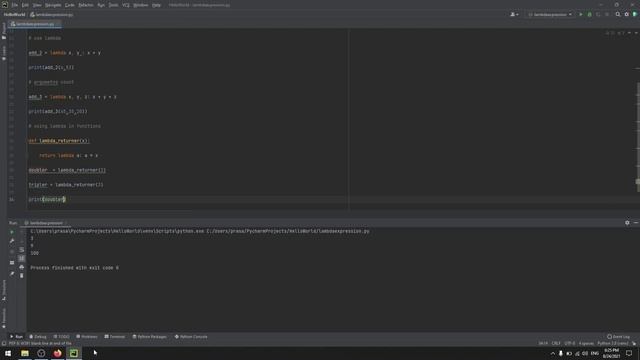
Task: Open the Edit menu
Action: click(x=25, y=5)
